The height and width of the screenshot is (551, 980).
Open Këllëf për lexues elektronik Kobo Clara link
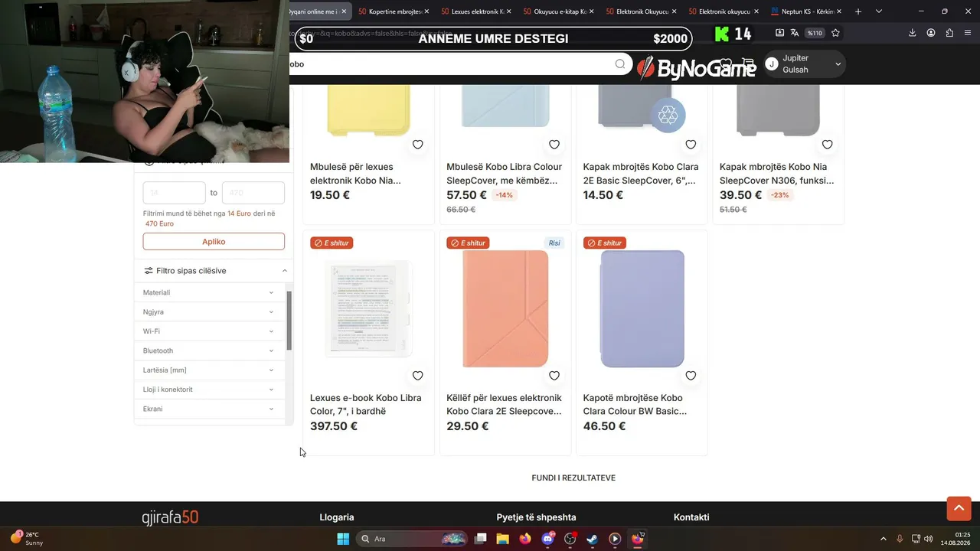[504, 404]
